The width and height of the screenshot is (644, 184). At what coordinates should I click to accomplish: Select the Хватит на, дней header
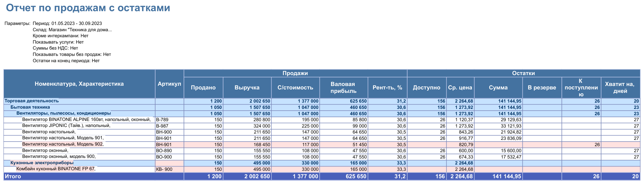(x=620, y=87)
